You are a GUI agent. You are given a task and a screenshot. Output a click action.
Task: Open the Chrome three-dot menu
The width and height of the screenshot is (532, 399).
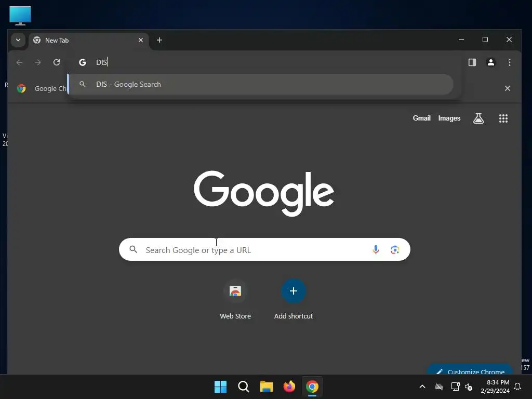pos(509,62)
